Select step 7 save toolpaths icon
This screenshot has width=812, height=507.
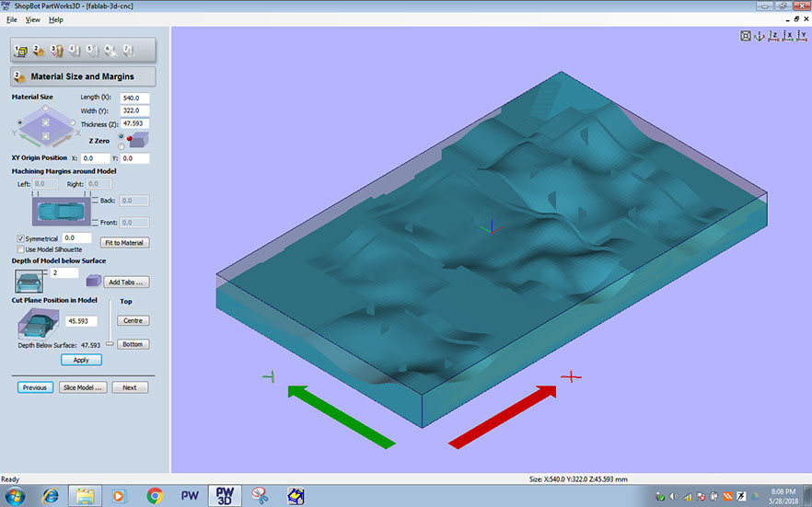[129, 51]
